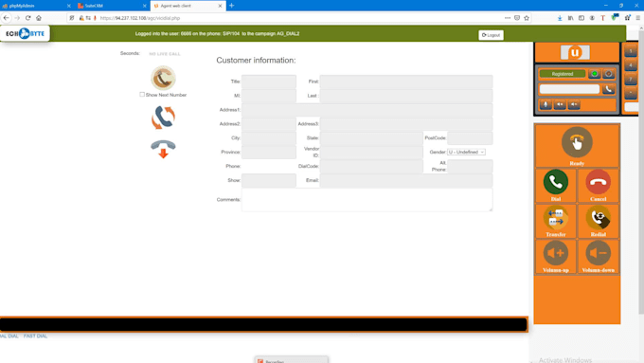This screenshot has height=363, width=644.
Task: Open the Firefox hamburger menu
Action: 637,18
